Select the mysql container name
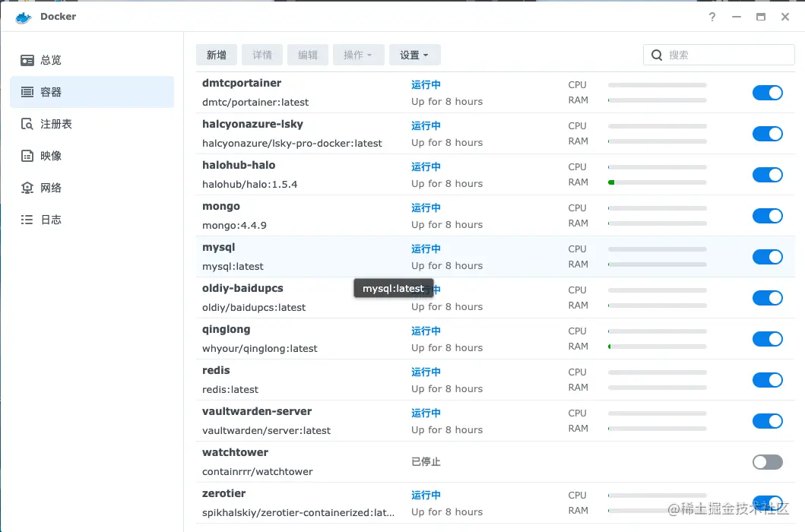 (218, 248)
